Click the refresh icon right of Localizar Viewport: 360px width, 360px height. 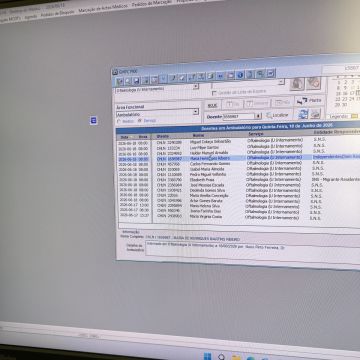pyautogui.click(x=303, y=114)
